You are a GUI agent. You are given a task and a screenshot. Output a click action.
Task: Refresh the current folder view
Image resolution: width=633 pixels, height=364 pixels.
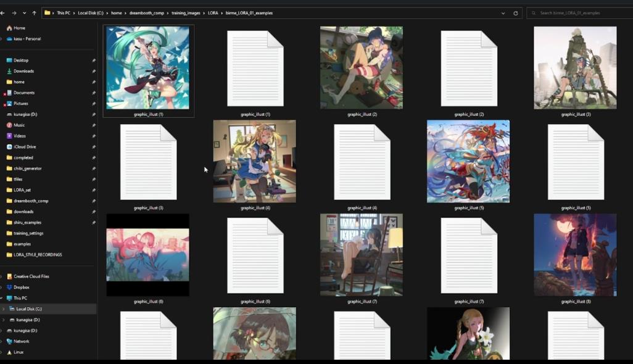pos(516,13)
